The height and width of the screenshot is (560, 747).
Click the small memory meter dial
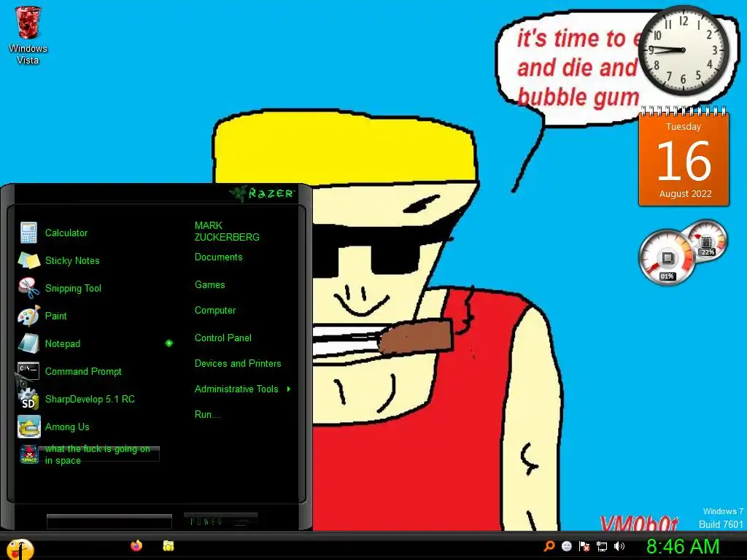click(x=706, y=241)
